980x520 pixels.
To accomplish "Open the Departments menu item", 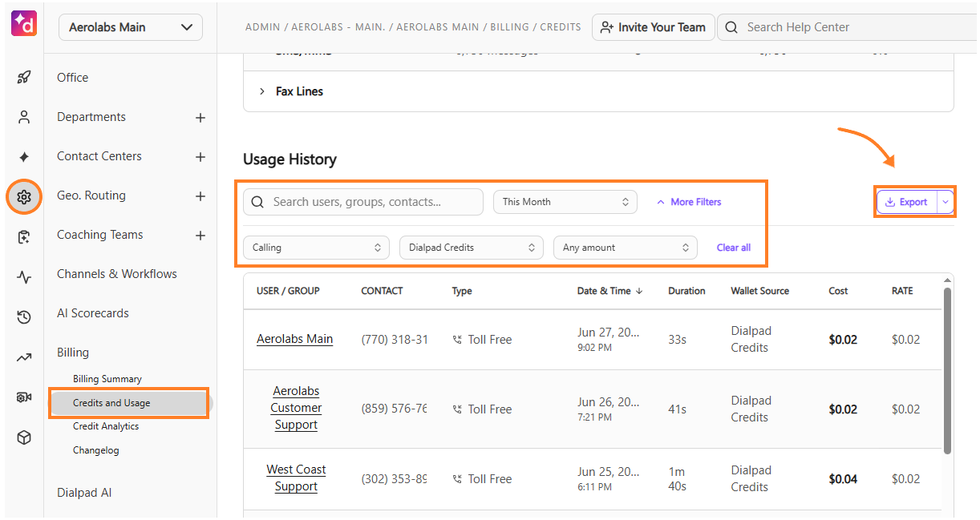I will (x=91, y=117).
